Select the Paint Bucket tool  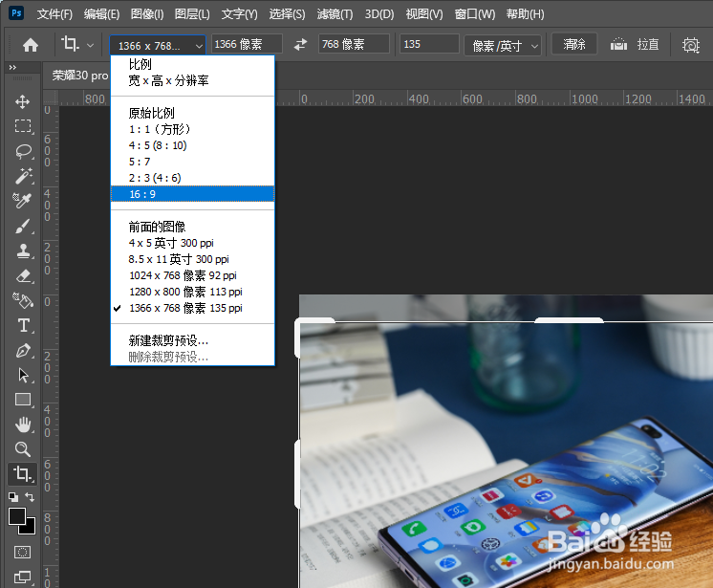tap(23, 300)
